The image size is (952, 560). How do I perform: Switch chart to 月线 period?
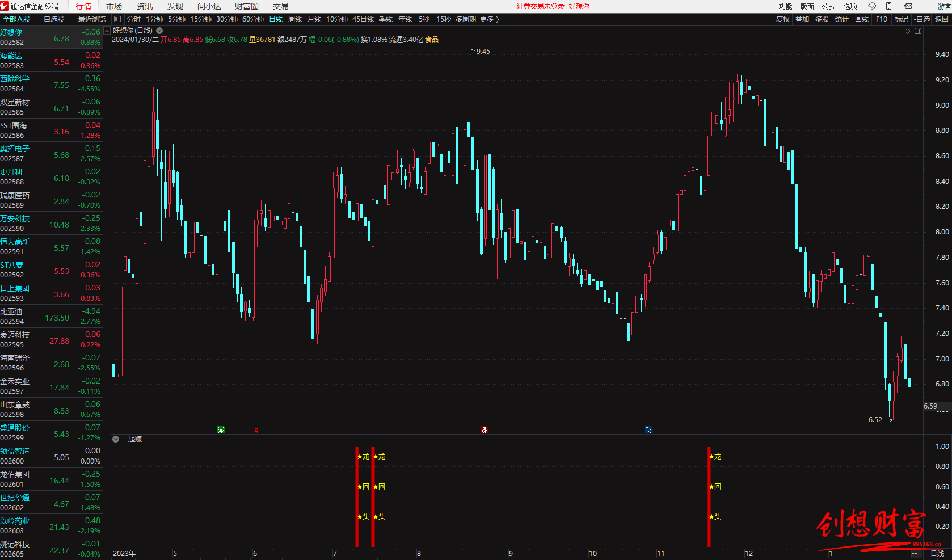coord(314,19)
